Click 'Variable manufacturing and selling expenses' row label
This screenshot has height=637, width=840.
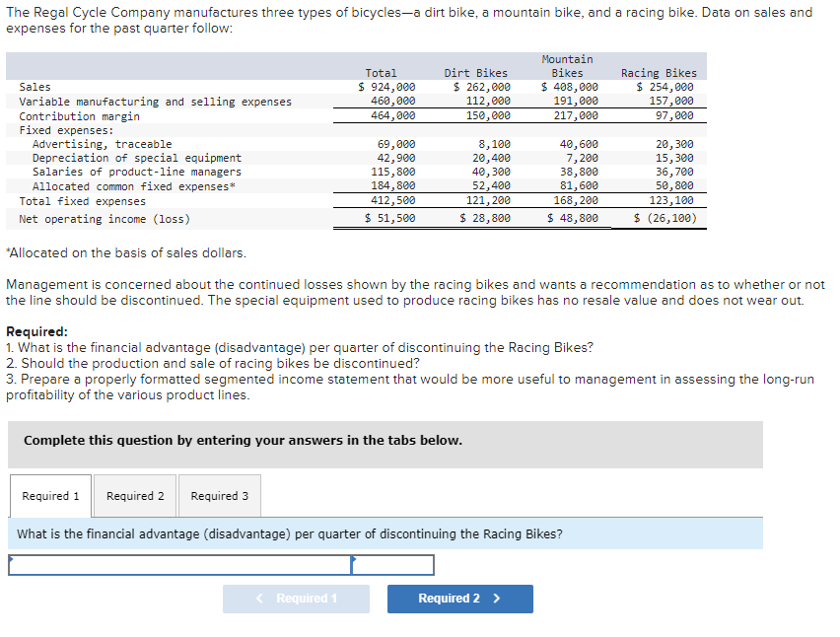[156, 102]
